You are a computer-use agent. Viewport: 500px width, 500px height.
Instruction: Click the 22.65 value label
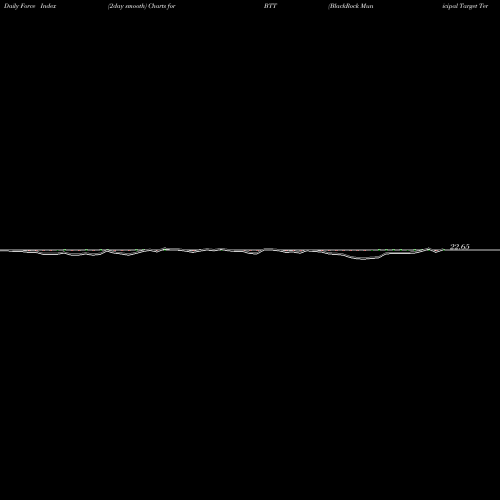460,247
